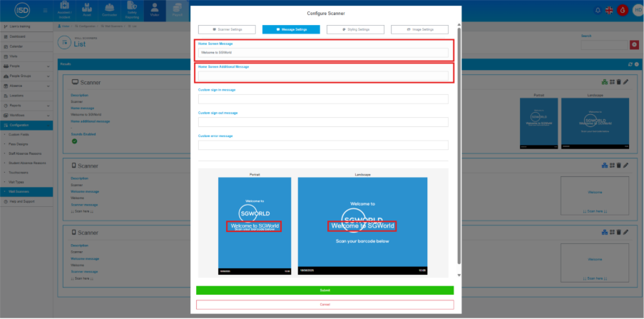This screenshot has height=319, width=644.
Task: Open the Image Settings tab
Action: [x=419, y=30]
